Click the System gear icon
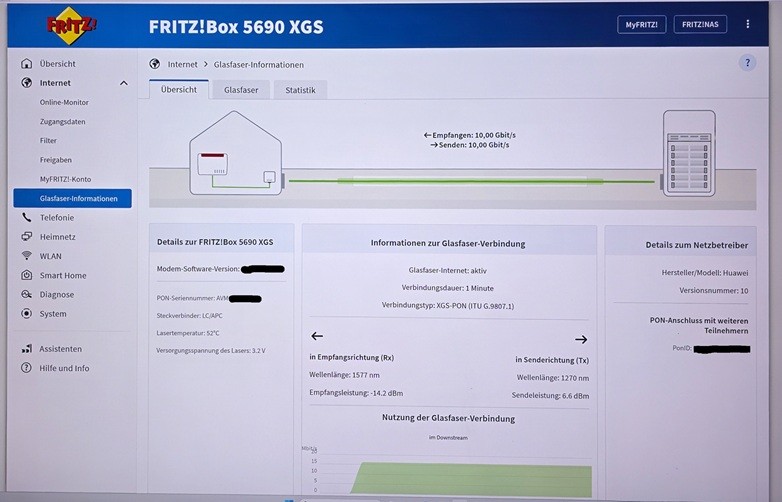 (27, 314)
